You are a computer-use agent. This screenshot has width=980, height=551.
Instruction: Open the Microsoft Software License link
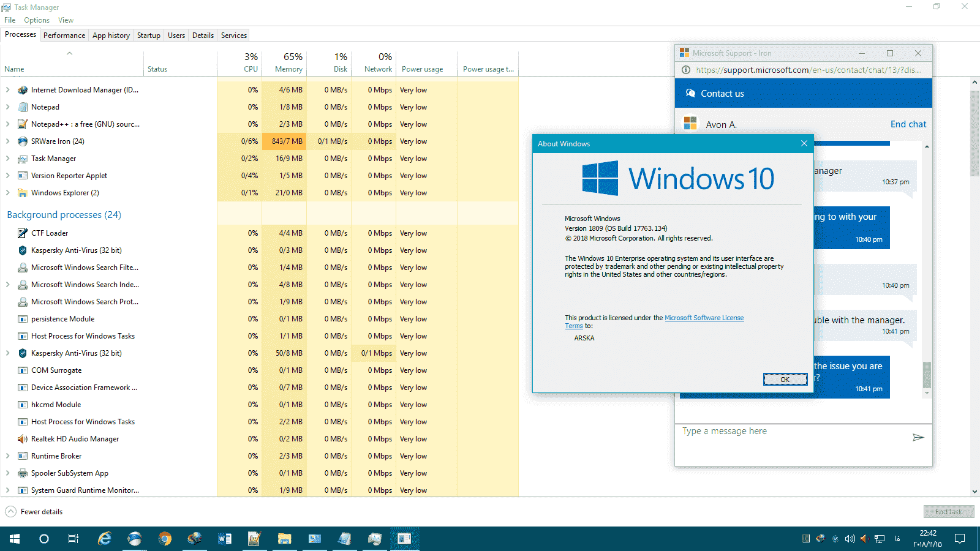[x=704, y=318]
